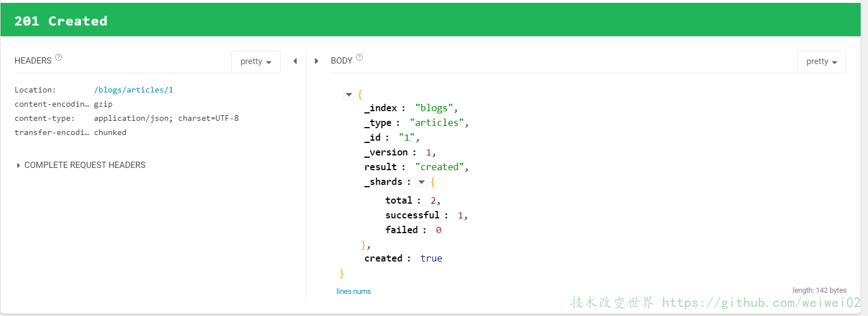Select the BODY section label
Screen dimensions: 868x316
[342, 61]
